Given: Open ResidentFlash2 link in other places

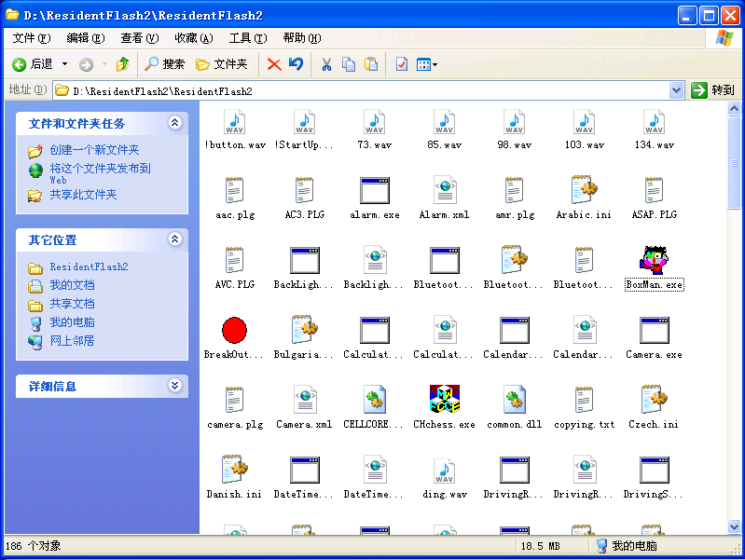Looking at the screenshot, I should tap(89, 266).
